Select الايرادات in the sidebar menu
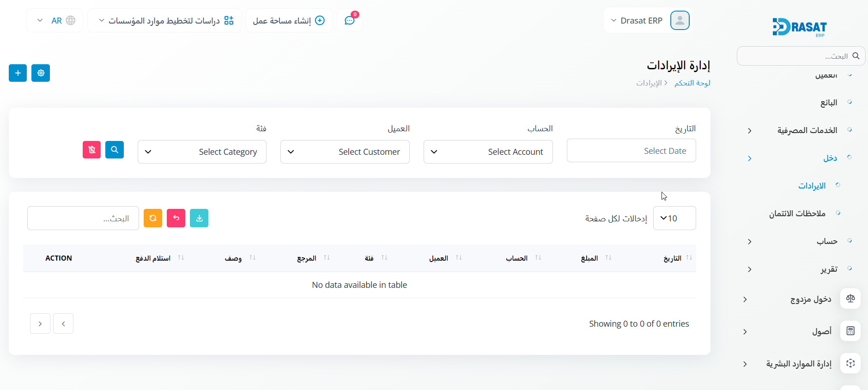This screenshot has height=390, width=868. tap(812, 186)
